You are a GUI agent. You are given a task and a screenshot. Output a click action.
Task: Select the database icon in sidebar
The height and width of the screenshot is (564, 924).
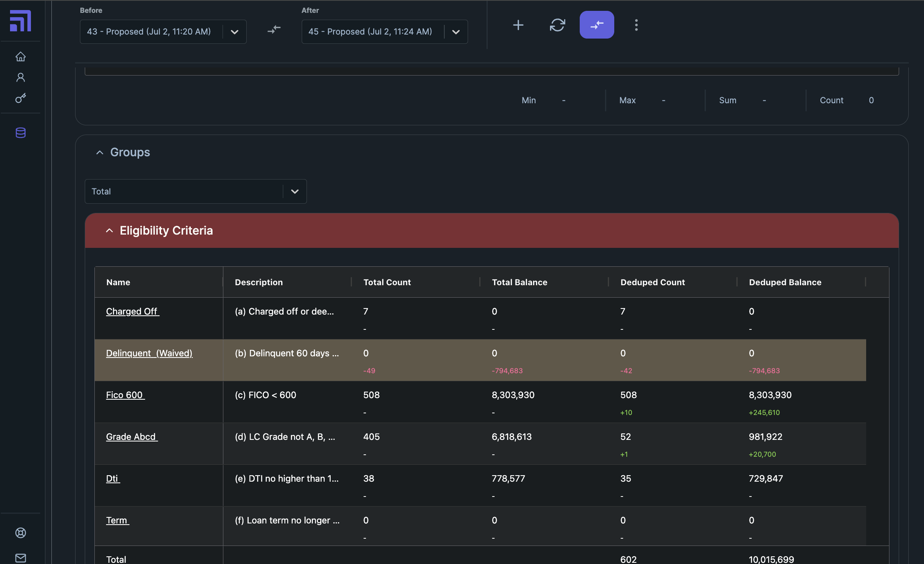(x=20, y=133)
